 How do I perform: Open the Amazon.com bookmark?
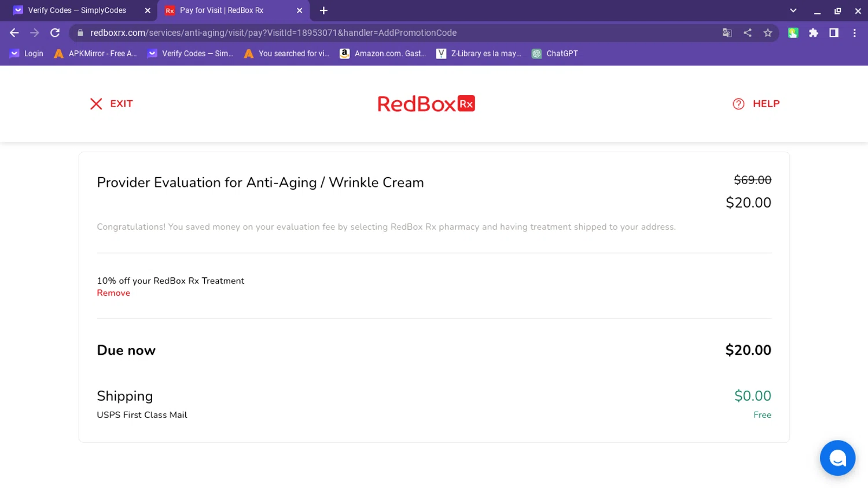pos(382,54)
